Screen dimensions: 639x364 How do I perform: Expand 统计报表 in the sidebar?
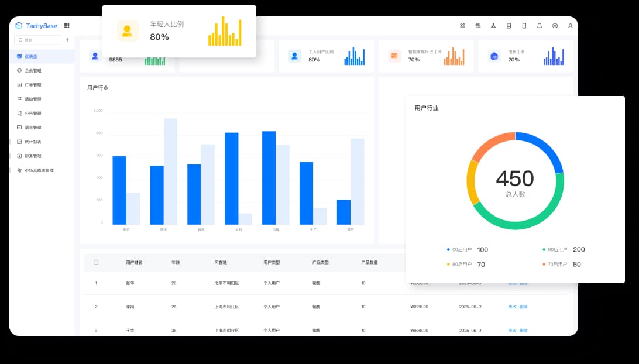tap(33, 142)
